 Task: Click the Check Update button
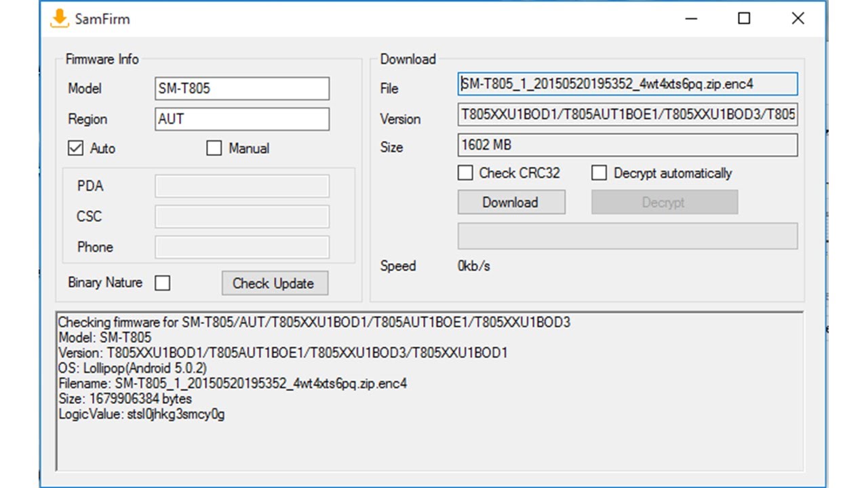pyautogui.click(x=275, y=283)
